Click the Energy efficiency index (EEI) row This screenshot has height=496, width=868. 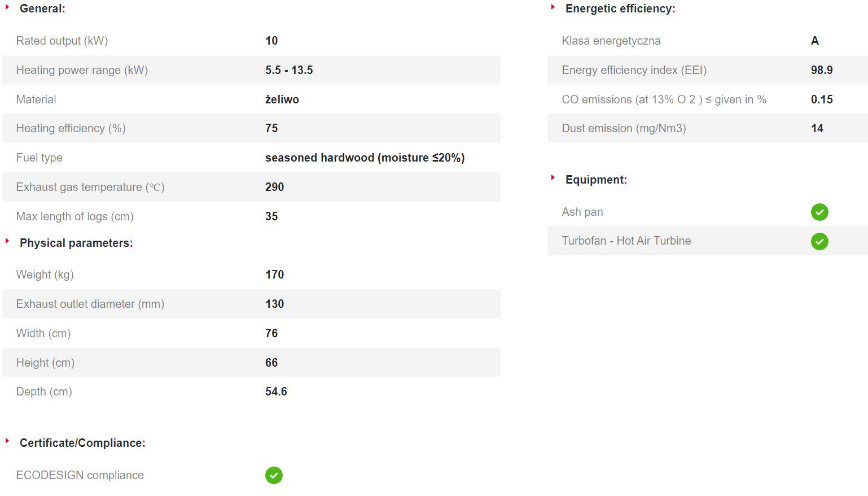(x=708, y=70)
